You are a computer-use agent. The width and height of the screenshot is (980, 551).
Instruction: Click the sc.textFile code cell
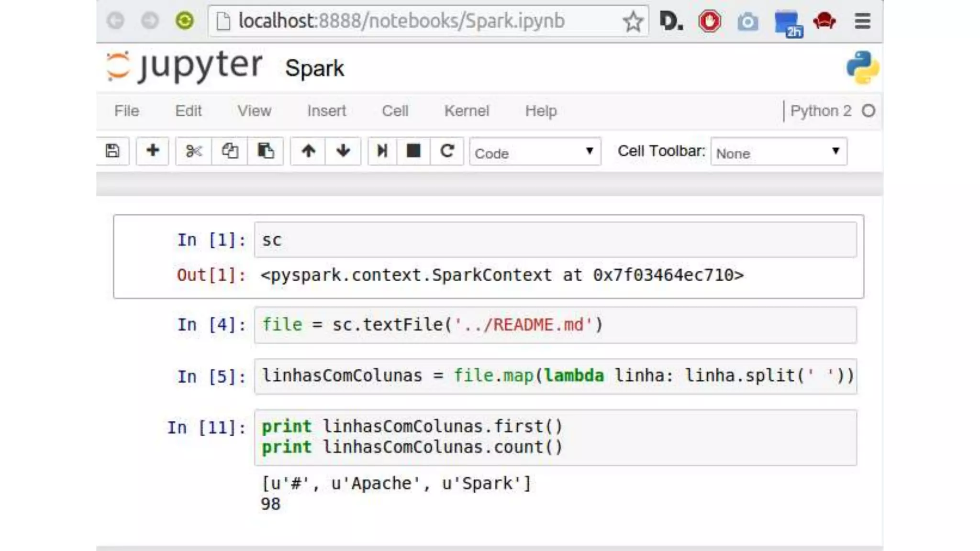tap(555, 325)
